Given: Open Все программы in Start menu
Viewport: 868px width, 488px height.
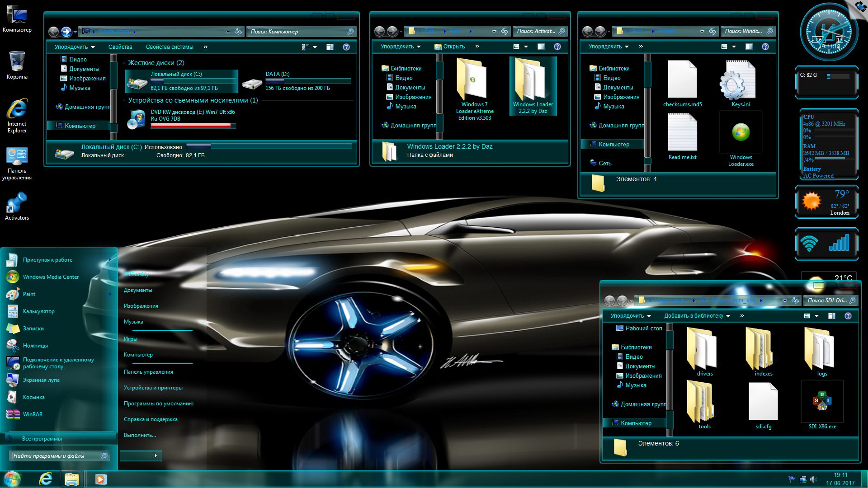Looking at the screenshot, I should point(59,439).
